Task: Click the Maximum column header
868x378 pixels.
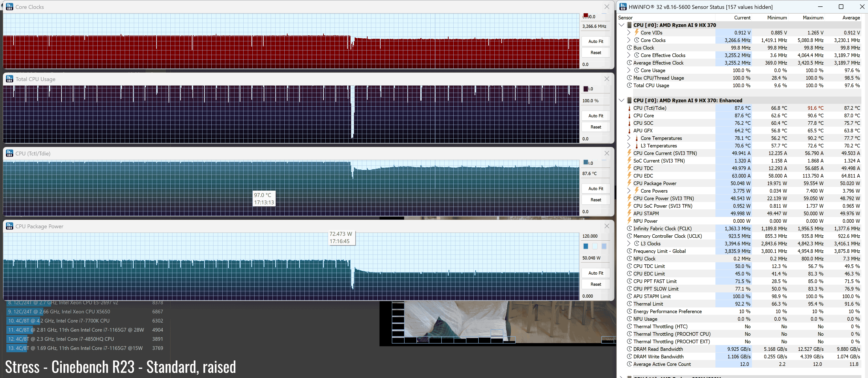Action: pyautogui.click(x=813, y=18)
